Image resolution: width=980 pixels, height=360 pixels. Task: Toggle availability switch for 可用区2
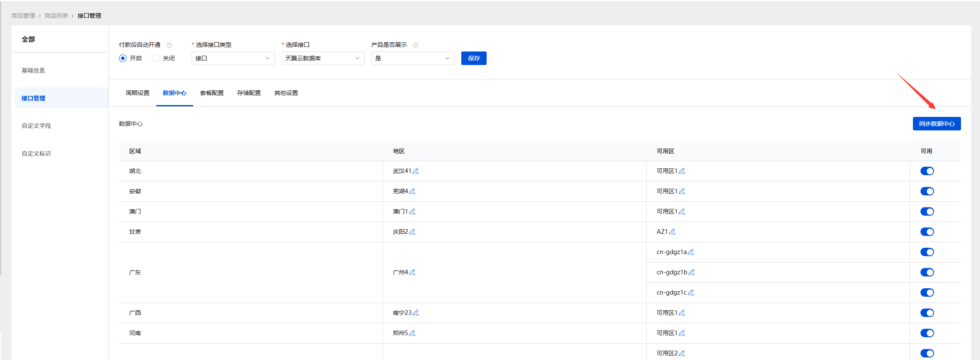(x=927, y=353)
